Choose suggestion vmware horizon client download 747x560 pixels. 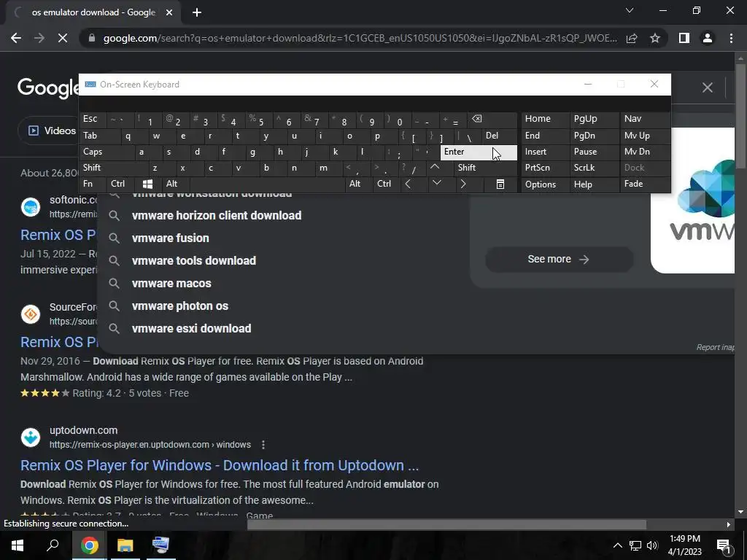[x=216, y=215]
